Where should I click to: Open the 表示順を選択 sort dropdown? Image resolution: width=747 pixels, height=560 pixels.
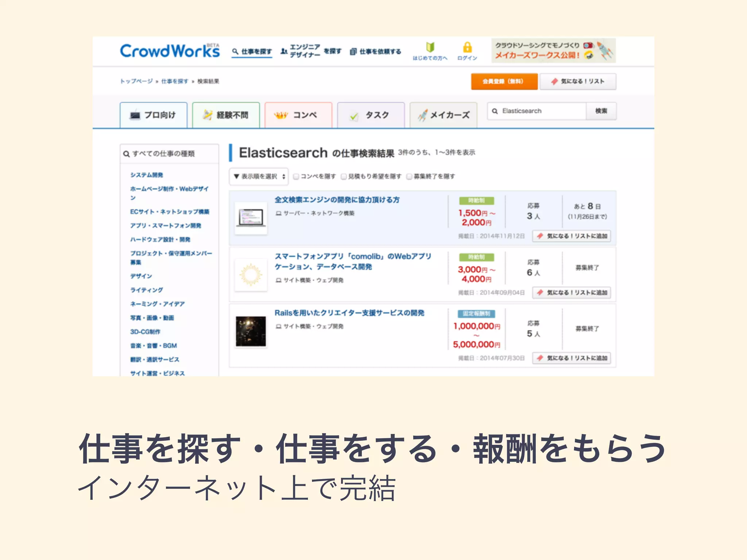pyautogui.click(x=259, y=176)
